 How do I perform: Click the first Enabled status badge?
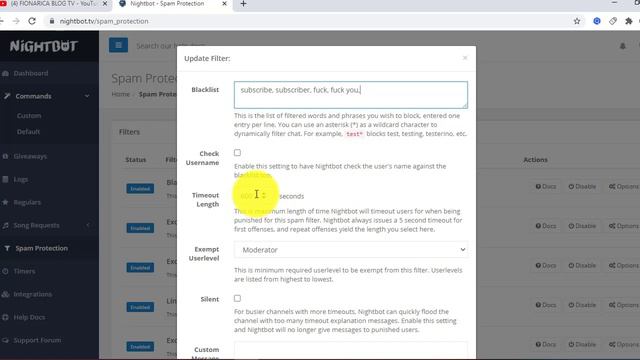coord(140,189)
